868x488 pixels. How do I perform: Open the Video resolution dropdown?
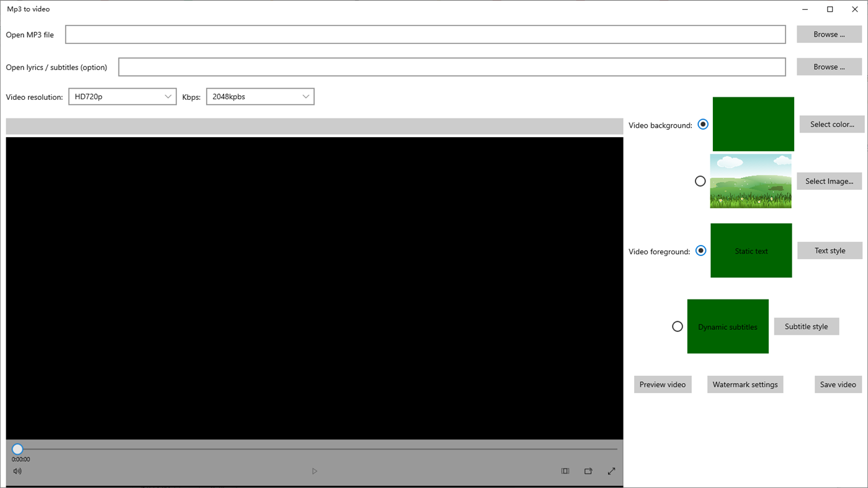click(x=168, y=96)
